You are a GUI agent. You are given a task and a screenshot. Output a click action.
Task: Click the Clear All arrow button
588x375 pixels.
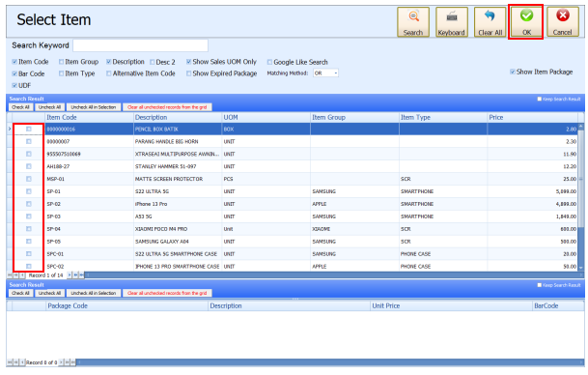coord(490,22)
